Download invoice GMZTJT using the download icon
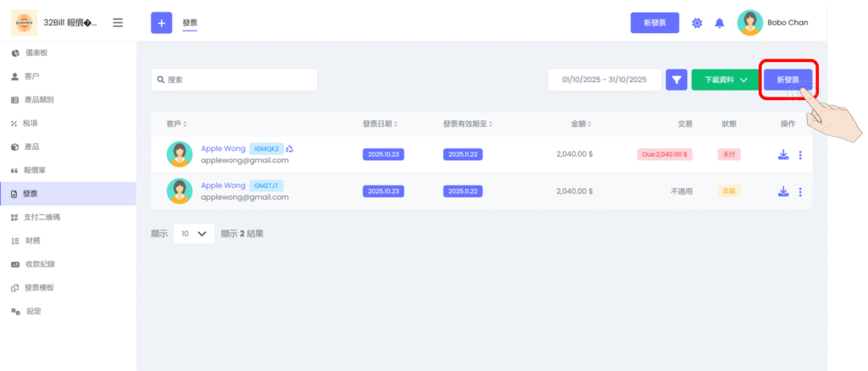This screenshot has height=371, width=868. tap(783, 191)
